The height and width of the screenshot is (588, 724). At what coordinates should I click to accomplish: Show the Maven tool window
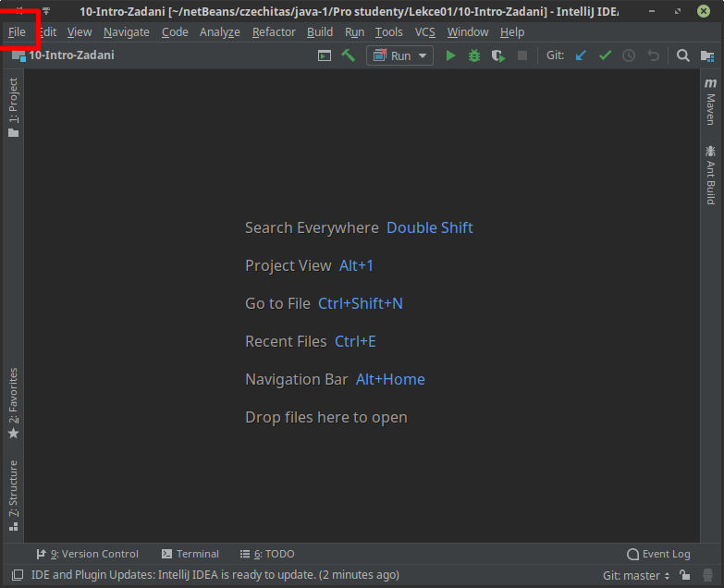(710, 101)
